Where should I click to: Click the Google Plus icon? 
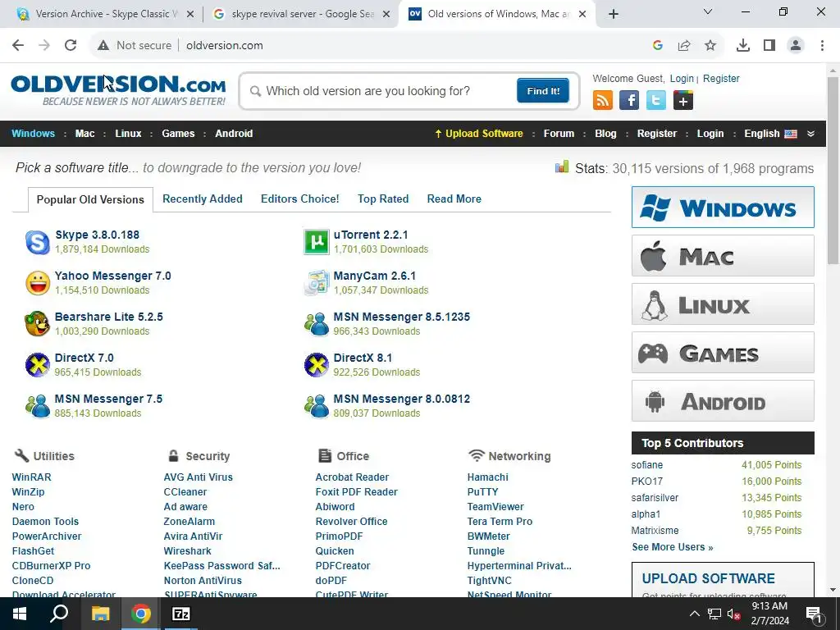pos(683,100)
